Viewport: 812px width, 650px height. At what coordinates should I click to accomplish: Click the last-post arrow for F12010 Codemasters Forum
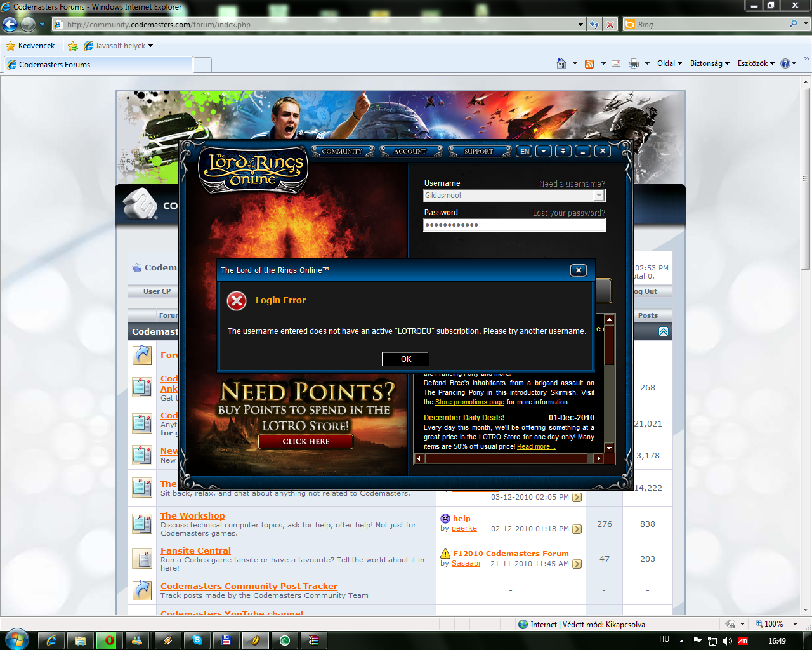[577, 564]
